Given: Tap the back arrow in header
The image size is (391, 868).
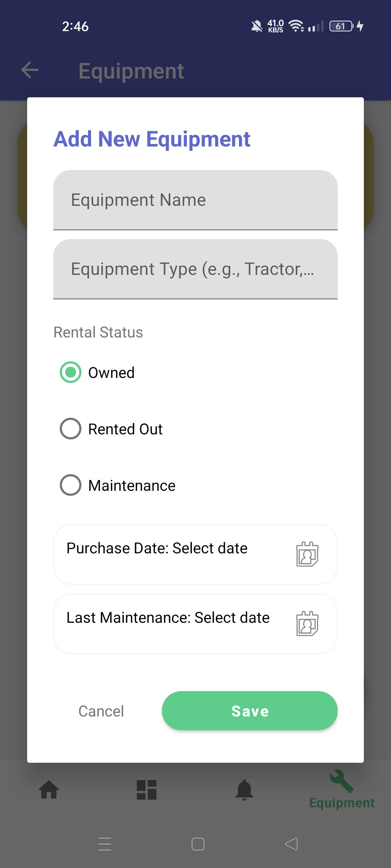Looking at the screenshot, I should [x=30, y=70].
